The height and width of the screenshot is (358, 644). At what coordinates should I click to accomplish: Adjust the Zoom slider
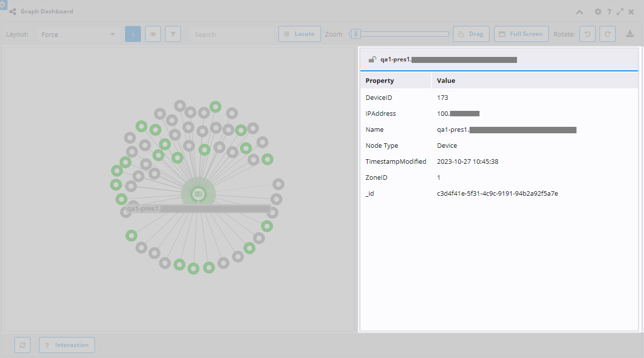(x=355, y=33)
